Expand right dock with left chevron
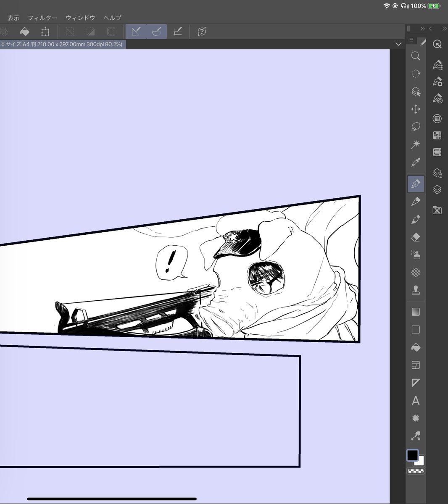Image resolution: width=448 pixels, height=504 pixels. click(x=430, y=29)
